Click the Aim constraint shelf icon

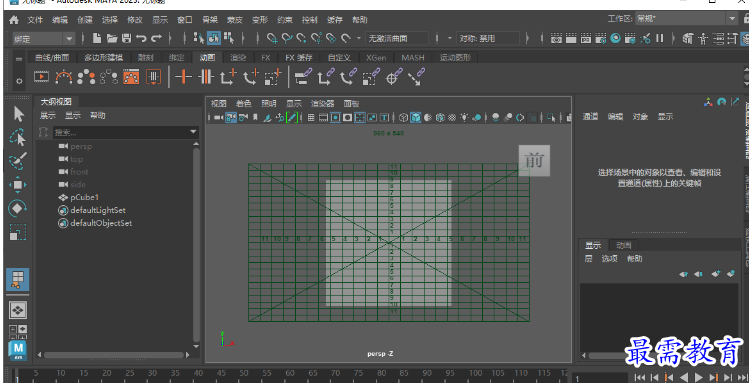point(394,77)
